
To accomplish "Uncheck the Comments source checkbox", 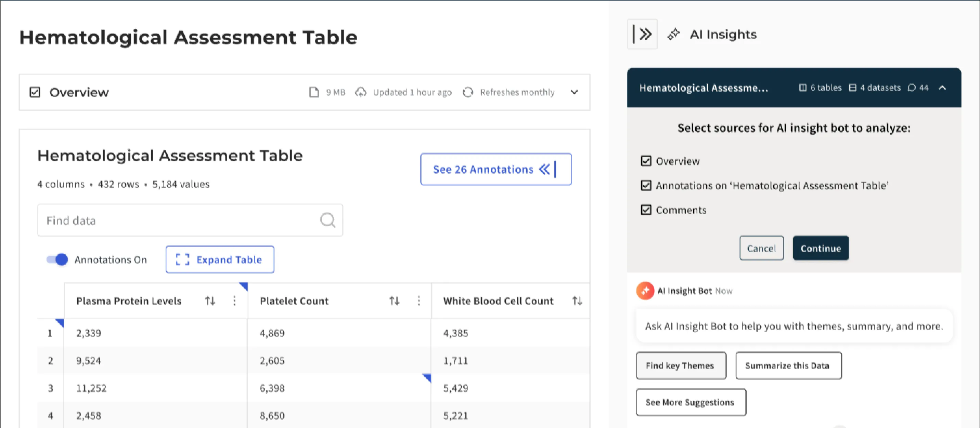I will (646, 210).
